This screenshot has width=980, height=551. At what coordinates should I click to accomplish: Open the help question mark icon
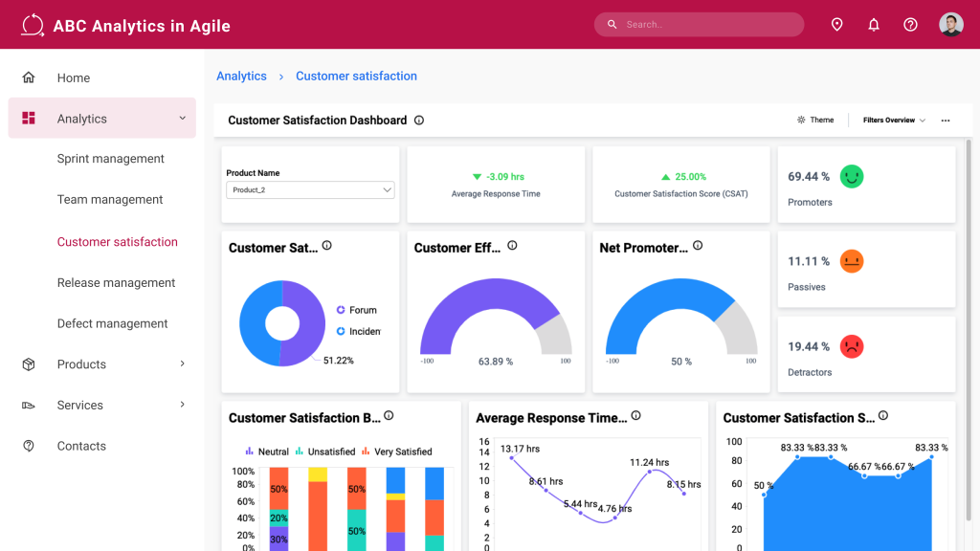tap(910, 24)
